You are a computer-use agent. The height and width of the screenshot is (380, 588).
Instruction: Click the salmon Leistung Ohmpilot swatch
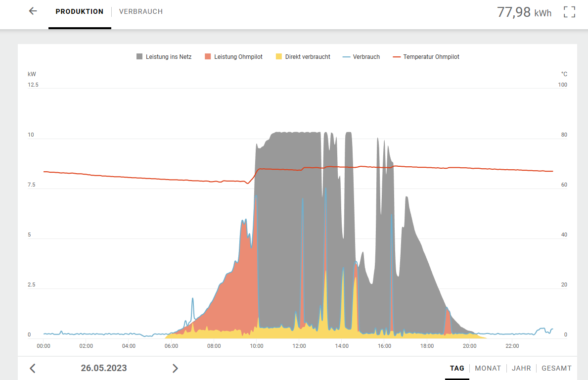point(208,56)
